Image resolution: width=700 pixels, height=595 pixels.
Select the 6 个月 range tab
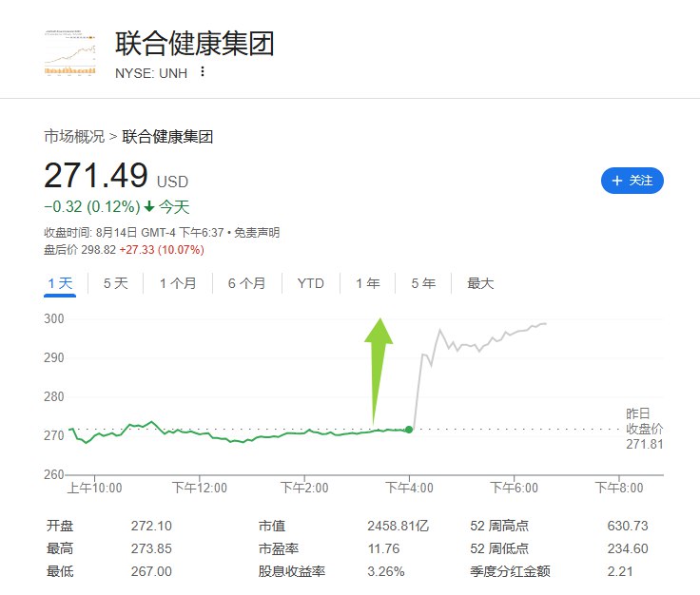click(246, 283)
